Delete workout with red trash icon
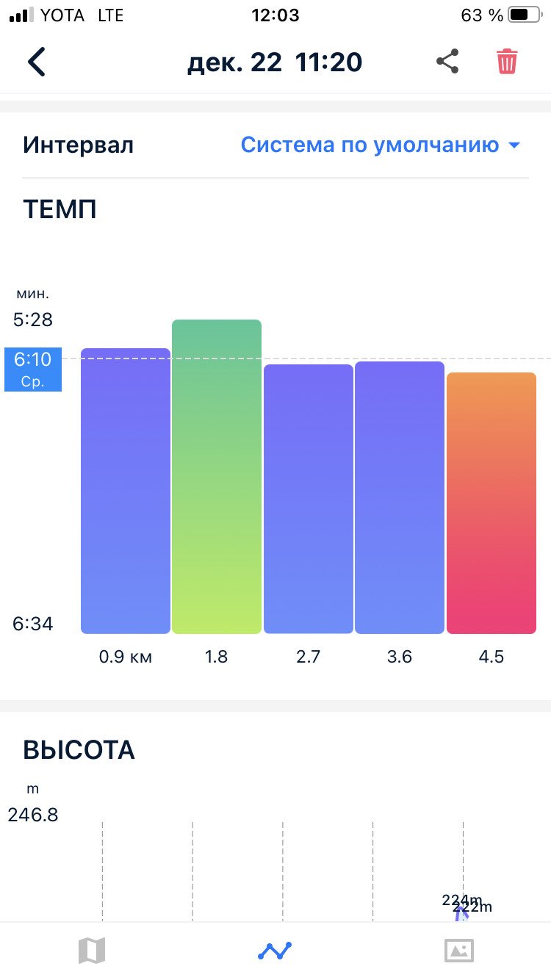The height and width of the screenshot is (980, 551). (x=507, y=62)
